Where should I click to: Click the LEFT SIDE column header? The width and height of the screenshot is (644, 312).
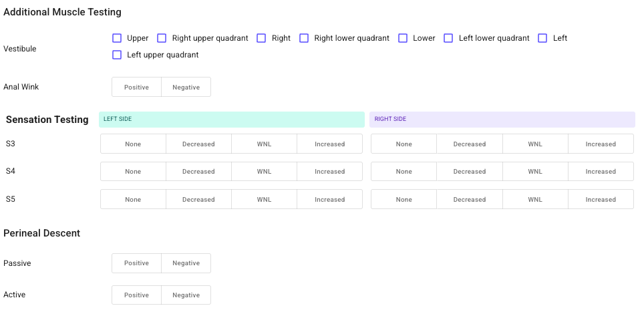[x=231, y=119]
